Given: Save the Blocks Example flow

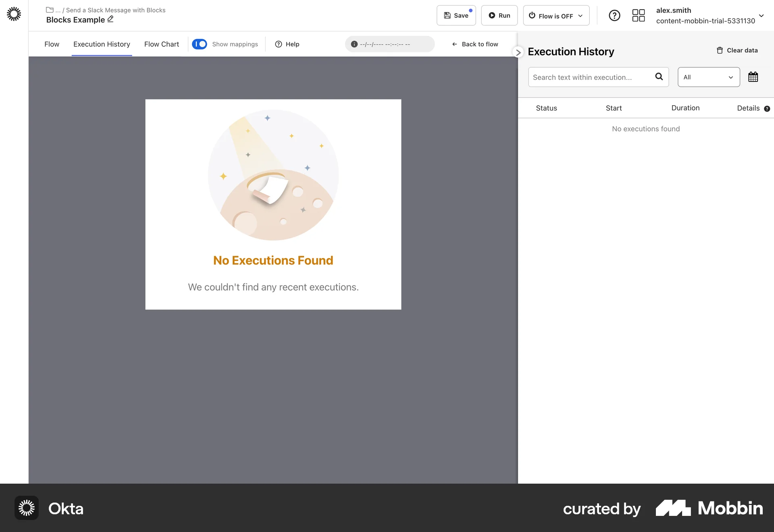Looking at the screenshot, I should pos(456,15).
